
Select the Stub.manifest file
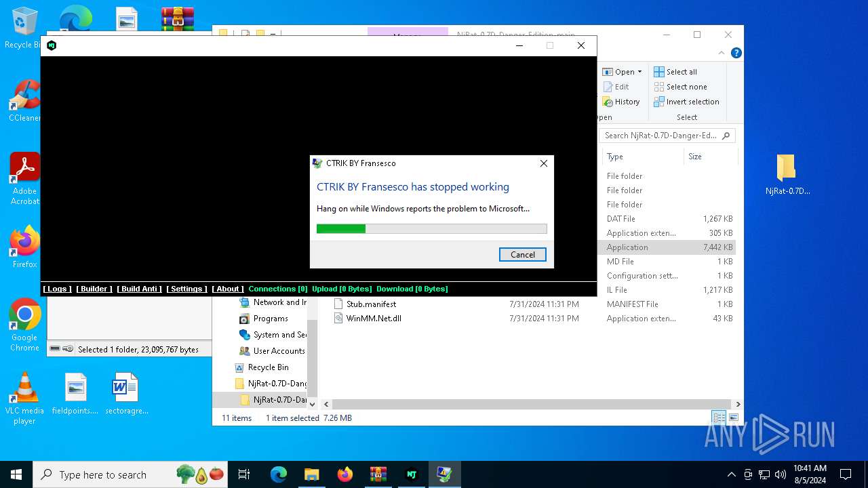371,304
